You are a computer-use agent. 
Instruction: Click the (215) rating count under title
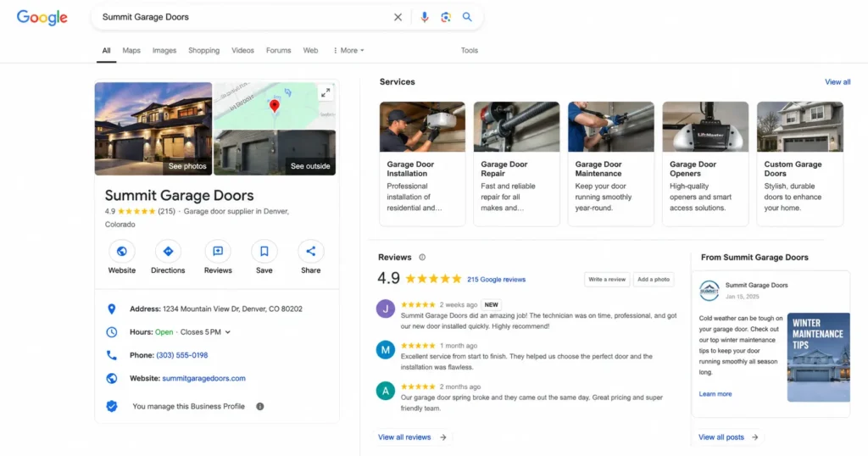pos(166,211)
